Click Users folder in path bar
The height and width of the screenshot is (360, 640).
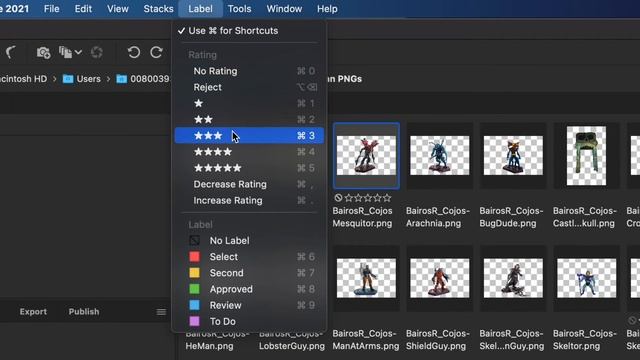click(x=82, y=79)
